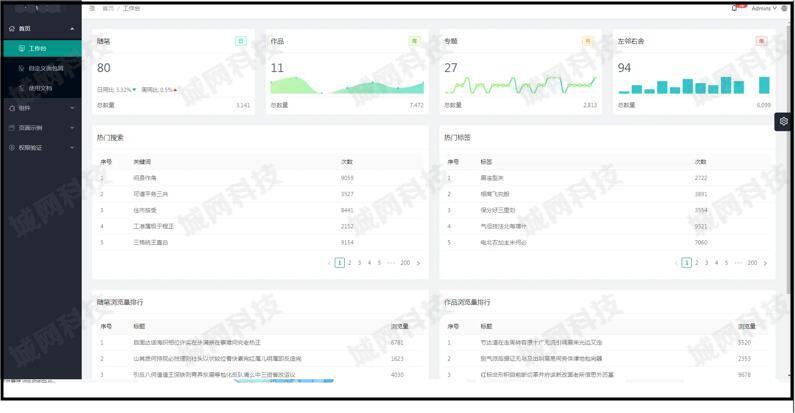Click the round icon right of Admin
The image size is (795, 413).
tap(784, 9)
